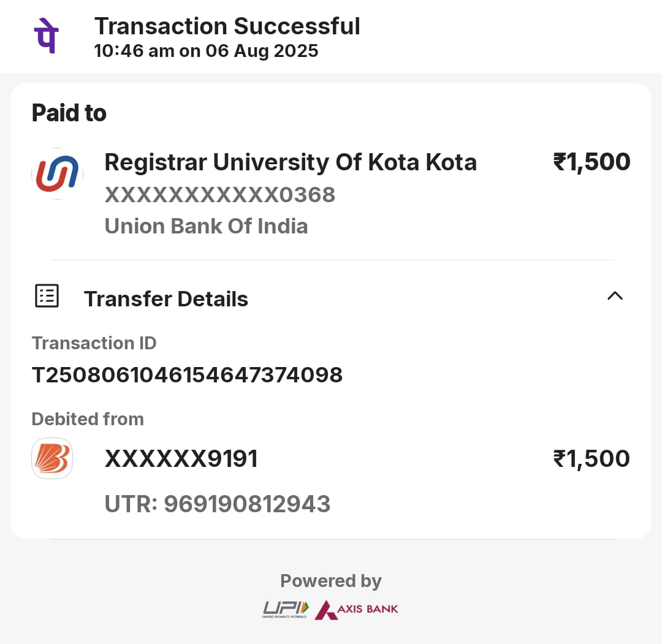Click the masked account XXXXXX9191
This screenshot has height=644, width=662.
[181, 458]
